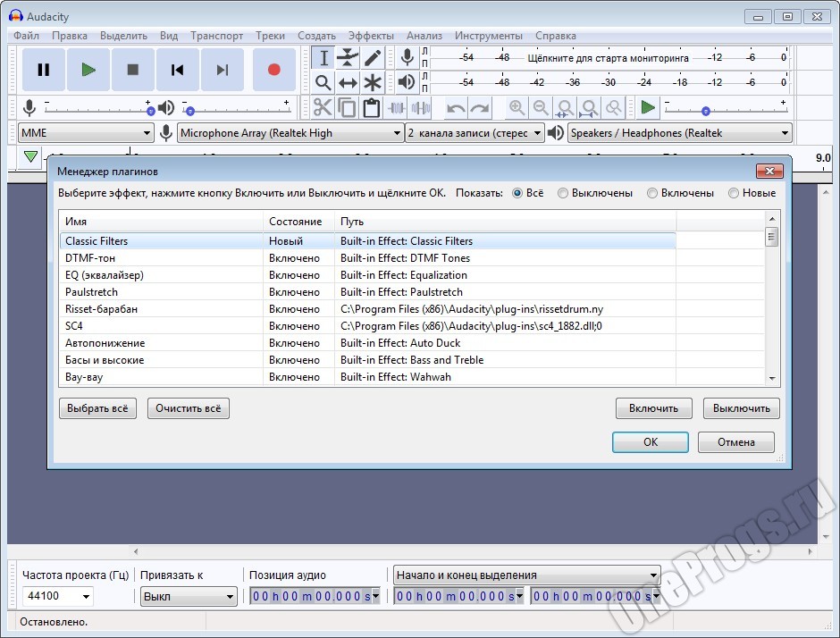Click the Skip to Start button
840x638 pixels.
[178, 70]
